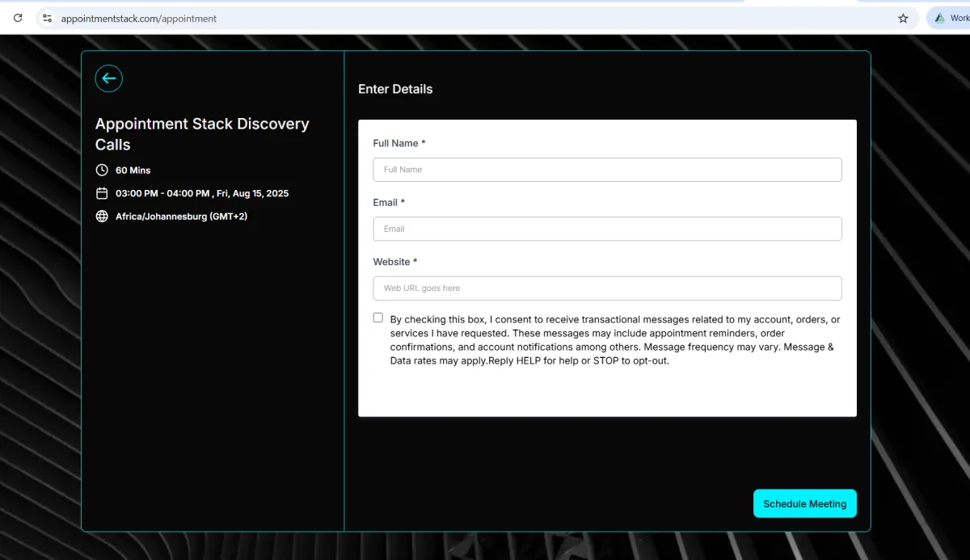The image size is (970, 560).
Task: Open site information icon in address bar
Action: [47, 18]
